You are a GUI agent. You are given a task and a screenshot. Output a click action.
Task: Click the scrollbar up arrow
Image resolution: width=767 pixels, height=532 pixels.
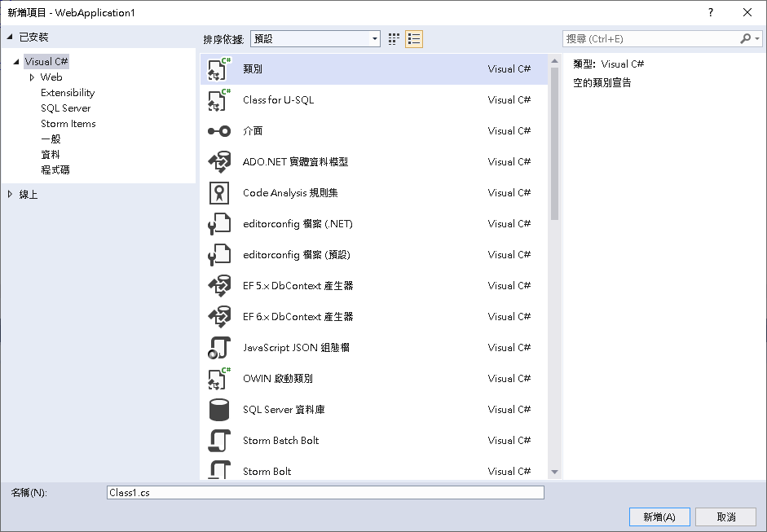(x=554, y=61)
